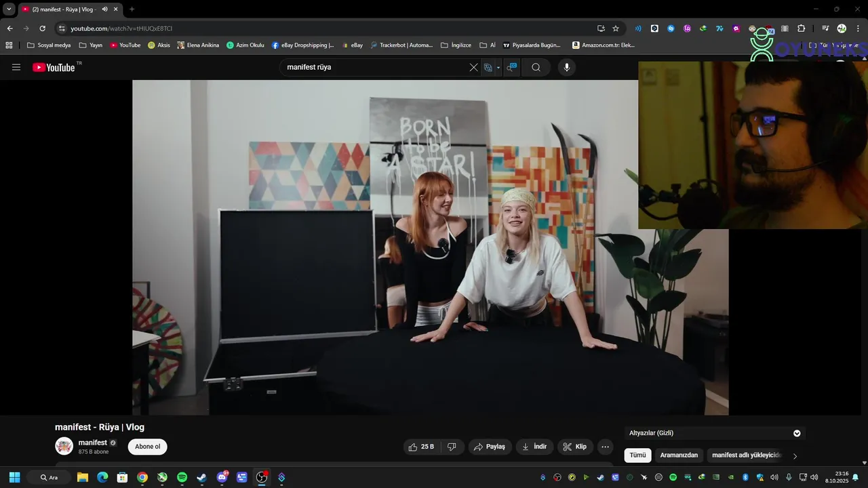868x488 pixels.
Task: Create a clip with Klip button
Action: 575,447
